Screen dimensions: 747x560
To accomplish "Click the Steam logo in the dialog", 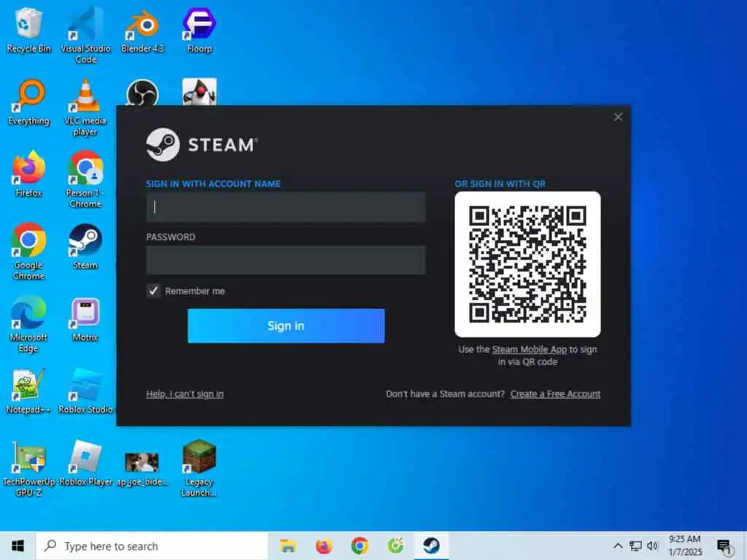I will tap(202, 144).
